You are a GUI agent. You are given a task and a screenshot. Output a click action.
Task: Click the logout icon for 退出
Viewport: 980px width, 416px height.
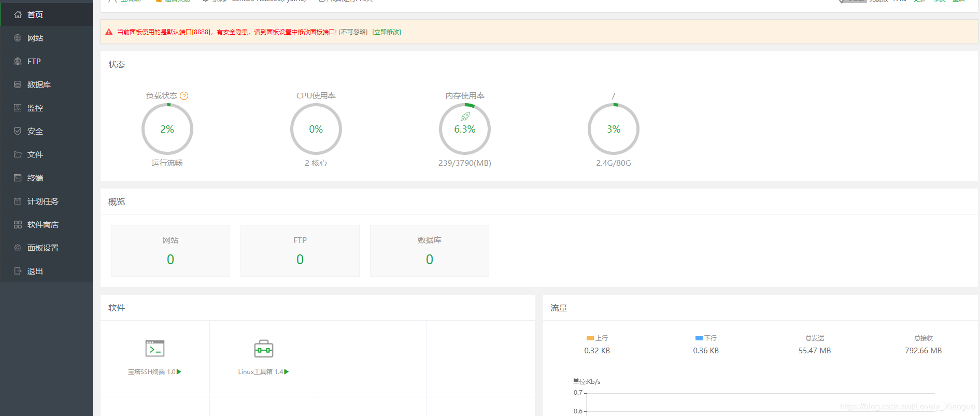(x=18, y=271)
